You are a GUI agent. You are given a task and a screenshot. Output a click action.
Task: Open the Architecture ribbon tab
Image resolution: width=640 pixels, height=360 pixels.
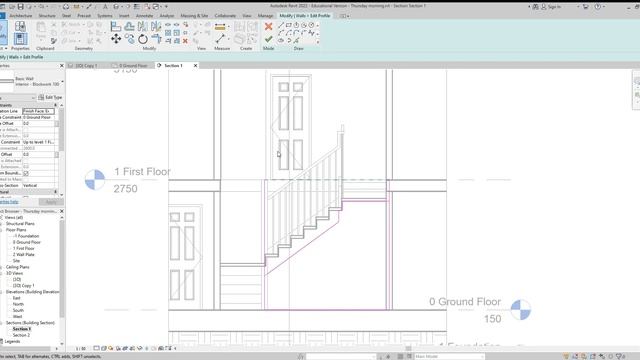point(21,16)
